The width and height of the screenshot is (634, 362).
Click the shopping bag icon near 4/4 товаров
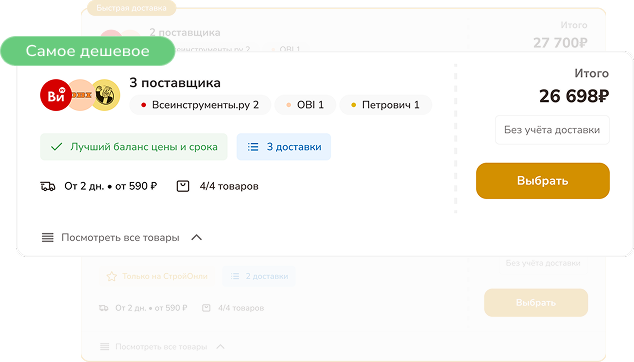click(183, 186)
